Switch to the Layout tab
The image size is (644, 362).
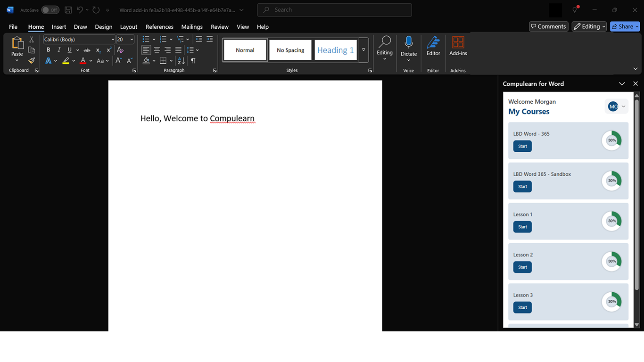point(129,27)
